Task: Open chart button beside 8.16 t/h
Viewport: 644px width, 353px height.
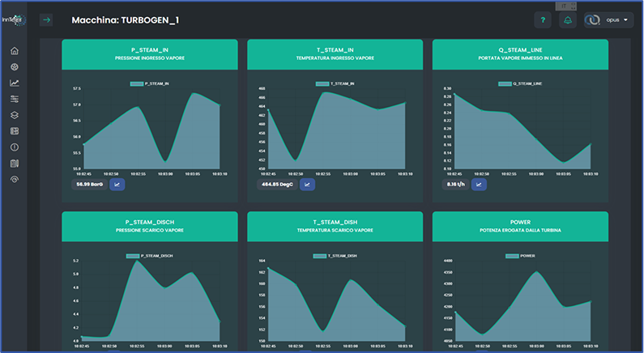Action: tap(479, 185)
